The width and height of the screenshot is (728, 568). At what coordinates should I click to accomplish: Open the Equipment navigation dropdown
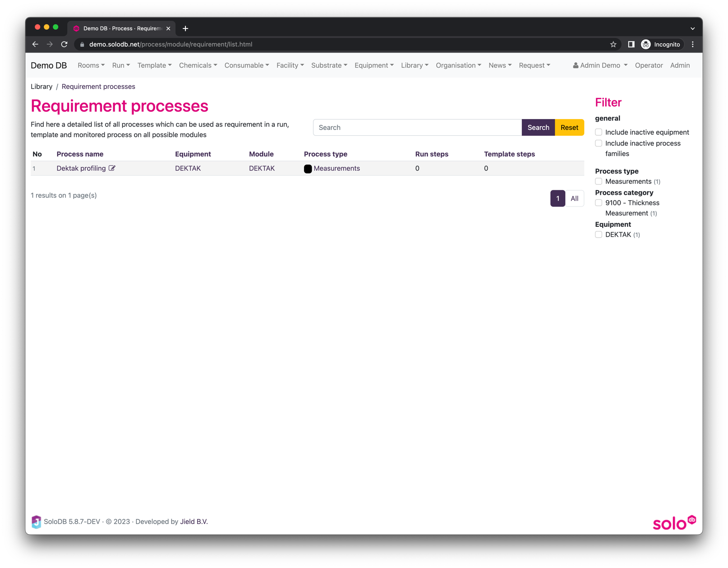coord(373,65)
